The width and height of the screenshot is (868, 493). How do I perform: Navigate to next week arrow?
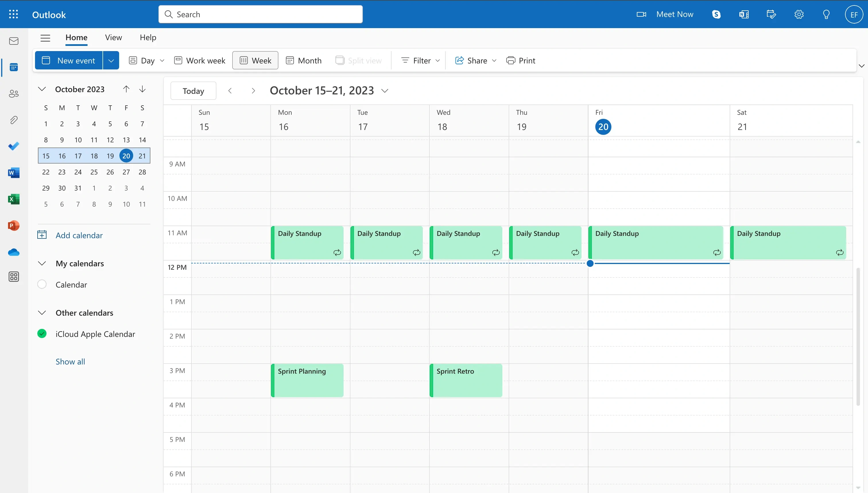(253, 91)
